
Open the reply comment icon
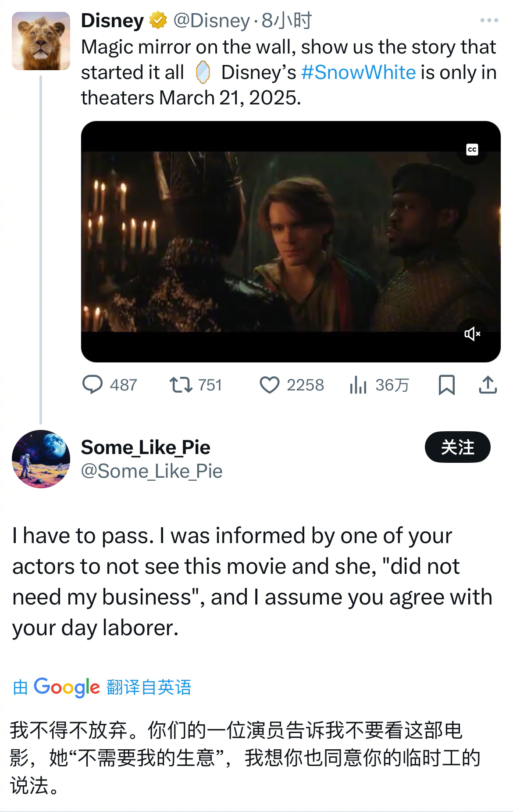click(93, 385)
